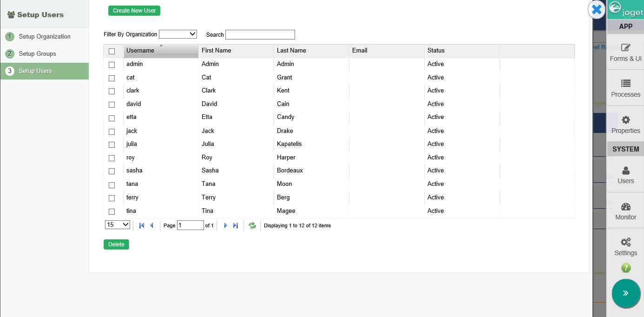The width and height of the screenshot is (644, 317).
Task: Toggle the select-all checkbox in the table header
Action: coord(112,51)
